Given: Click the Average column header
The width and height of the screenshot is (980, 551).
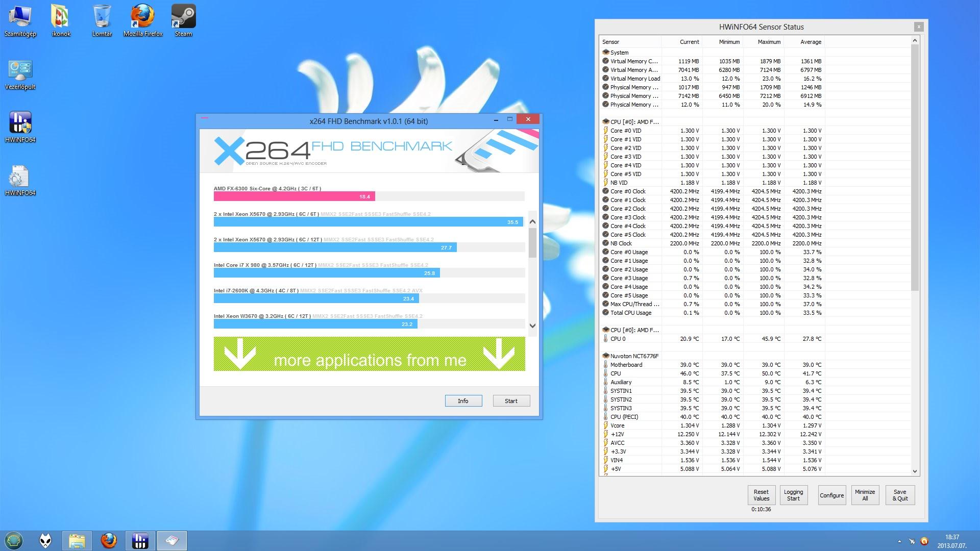Looking at the screenshot, I should pyautogui.click(x=804, y=42).
